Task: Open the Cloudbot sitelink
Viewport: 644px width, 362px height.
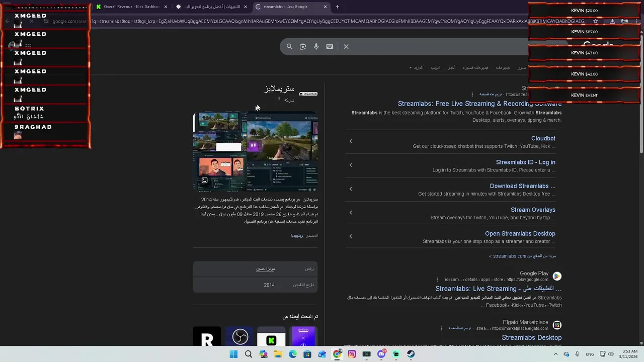Action: 543,138
